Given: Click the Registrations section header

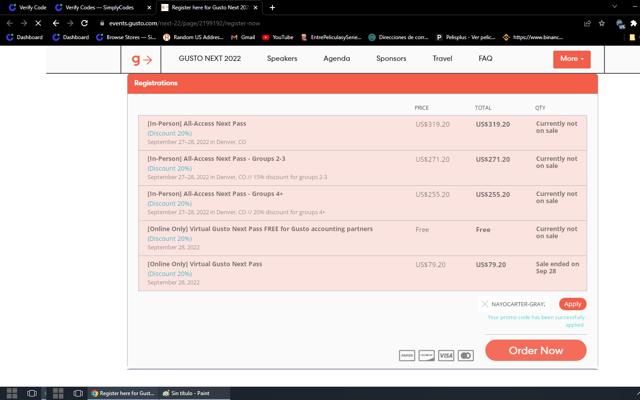Looking at the screenshot, I should pyautogui.click(x=362, y=84).
